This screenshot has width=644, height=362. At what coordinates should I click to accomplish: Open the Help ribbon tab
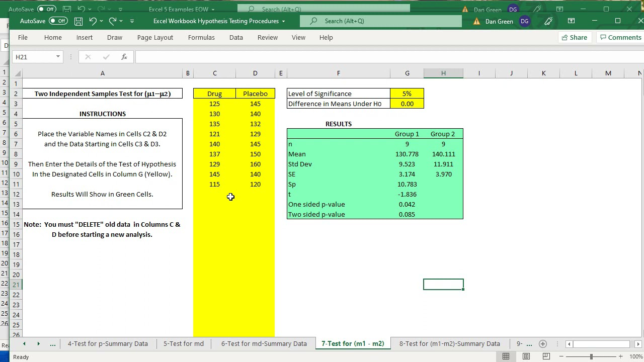[x=326, y=37]
